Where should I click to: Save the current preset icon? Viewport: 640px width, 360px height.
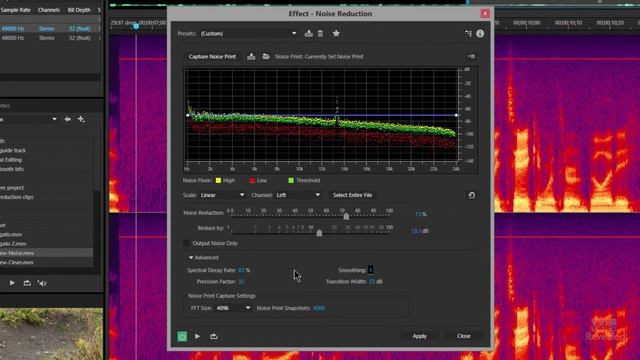tap(309, 33)
